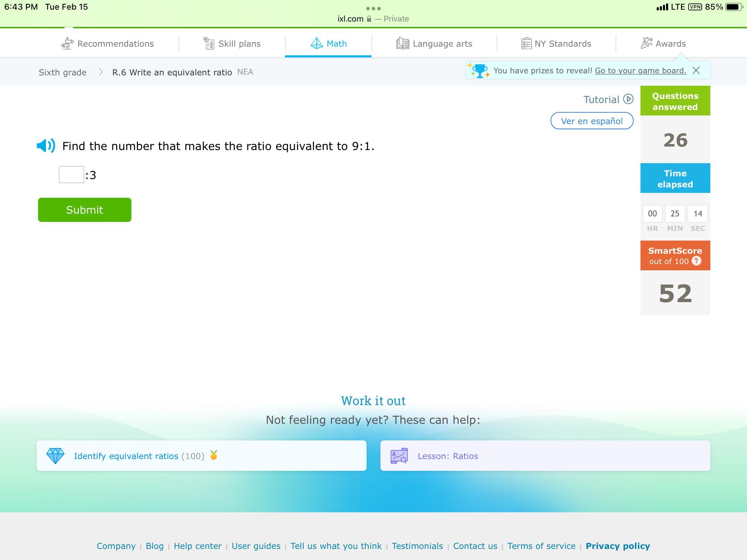This screenshot has height=560, width=747.
Task: Switch to the Skill plans tab
Action: point(232,44)
